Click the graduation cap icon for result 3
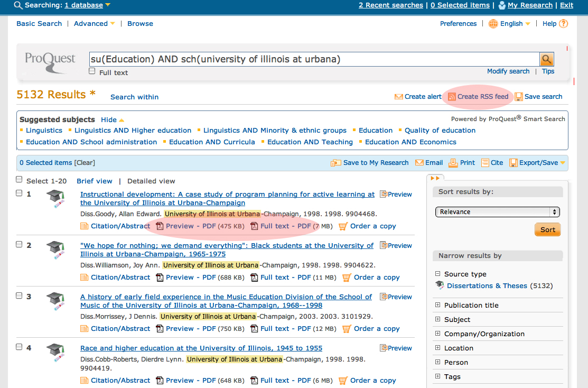Image resolution: width=588 pixels, height=388 pixels. pyautogui.click(x=55, y=301)
